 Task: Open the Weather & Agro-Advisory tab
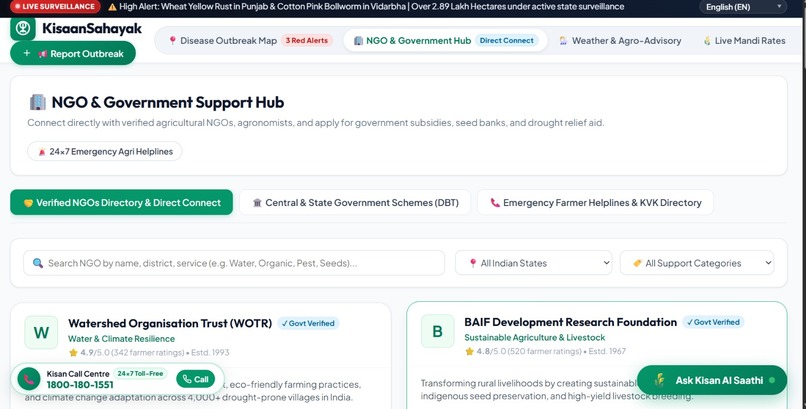click(x=620, y=41)
